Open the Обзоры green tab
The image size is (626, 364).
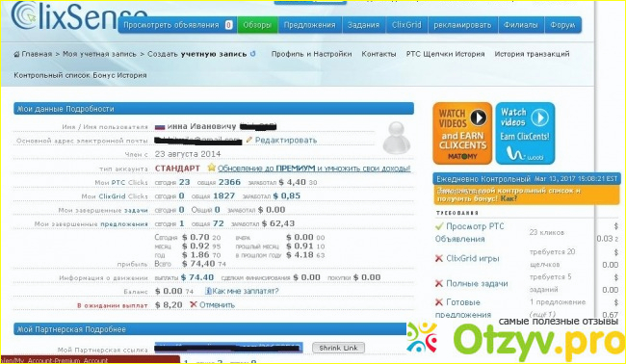coord(257,25)
